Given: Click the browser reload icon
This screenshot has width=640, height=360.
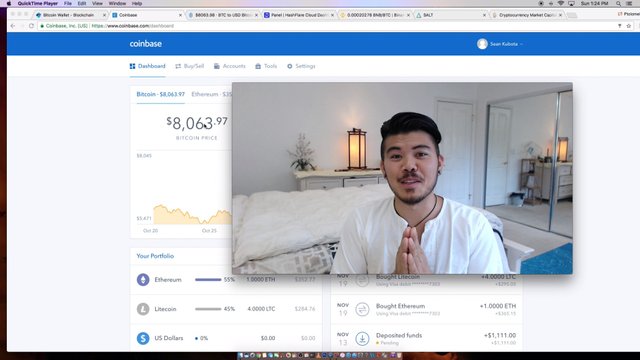Looking at the screenshot, I should pyautogui.click(x=31, y=26).
